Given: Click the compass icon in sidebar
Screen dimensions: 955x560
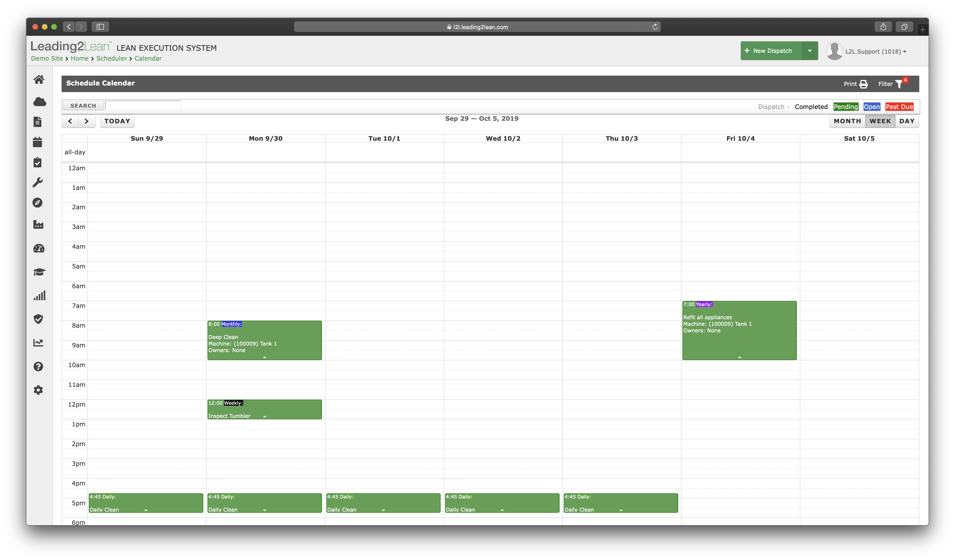Looking at the screenshot, I should [38, 203].
